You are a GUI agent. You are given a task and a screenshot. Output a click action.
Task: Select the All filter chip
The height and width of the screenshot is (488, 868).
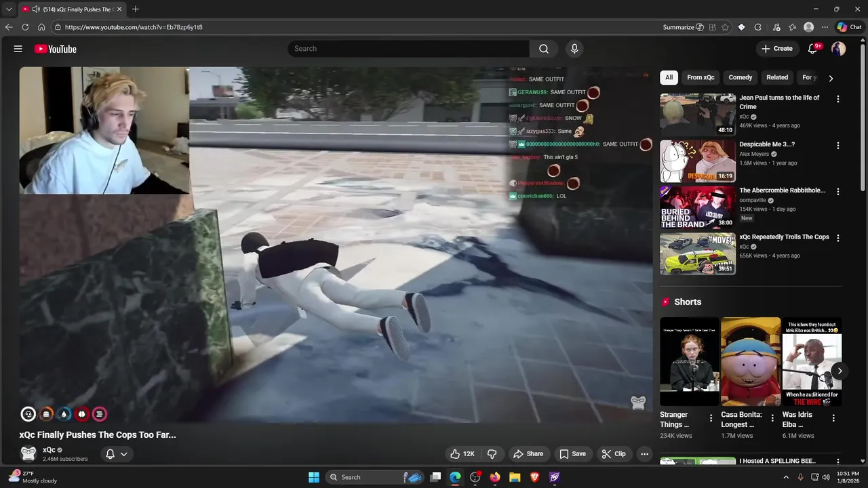(x=669, y=77)
